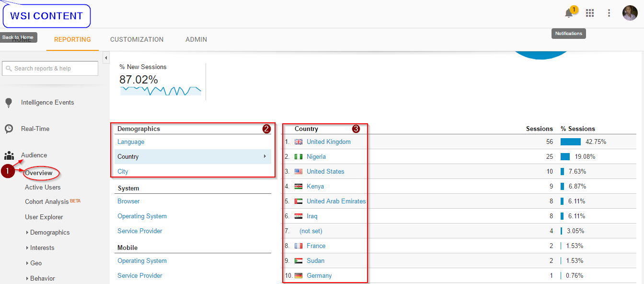Open the Google apps grid icon
The height and width of the screenshot is (284, 644).
coord(590,13)
